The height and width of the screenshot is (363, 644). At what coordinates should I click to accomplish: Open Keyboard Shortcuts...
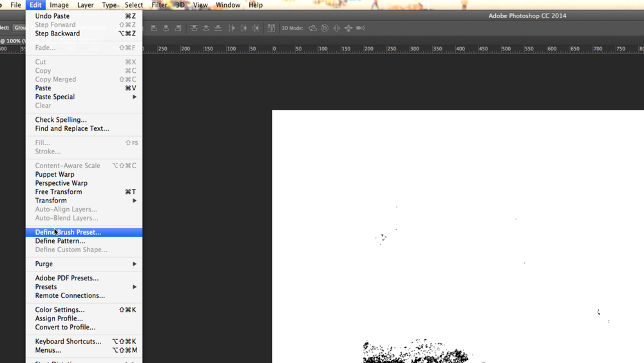[84, 341]
